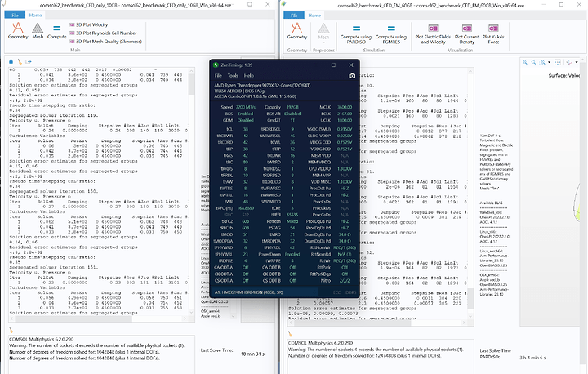Click axis view icon in graphics toolbar
The height and width of the screenshot is (374, 588).
point(569,62)
